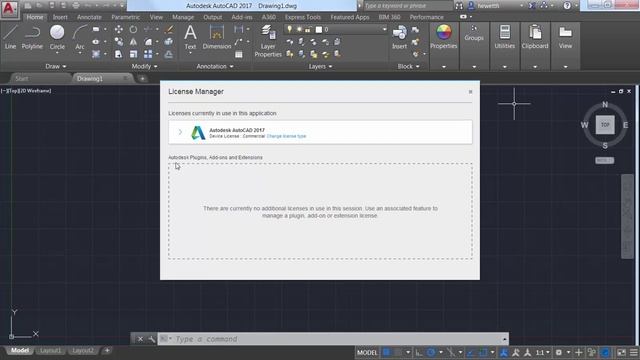This screenshot has height=360, width=640.
Task: Open the status bar Customization menu icon
Action: click(633, 352)
